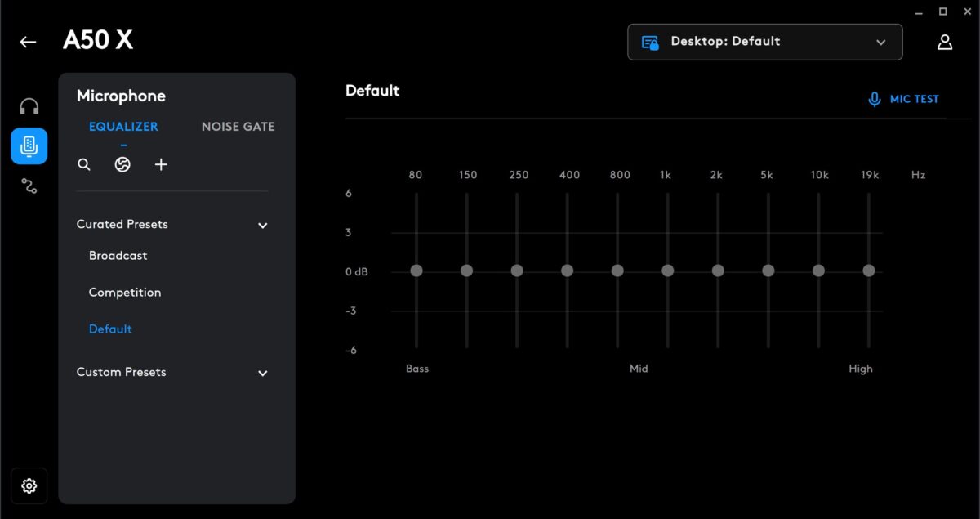Browse community presets globe icon

(x=122, y=165)
